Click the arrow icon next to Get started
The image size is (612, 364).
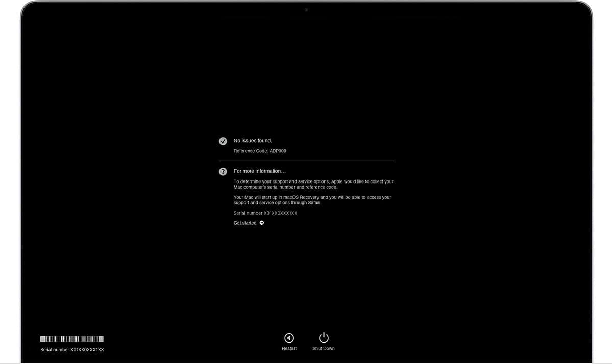click(x=262, y=223)
